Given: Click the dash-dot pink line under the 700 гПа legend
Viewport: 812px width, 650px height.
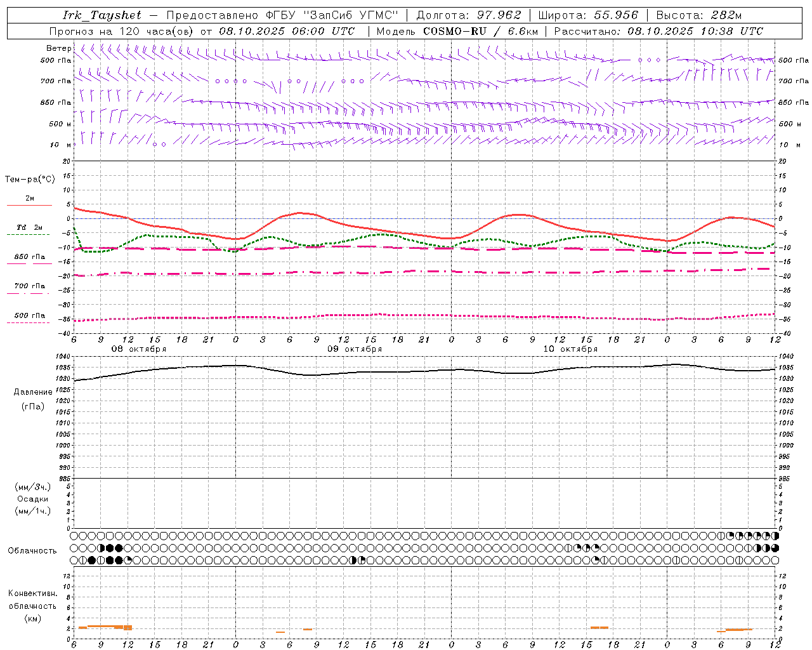Looking at the screenshot, I should 28,293.
